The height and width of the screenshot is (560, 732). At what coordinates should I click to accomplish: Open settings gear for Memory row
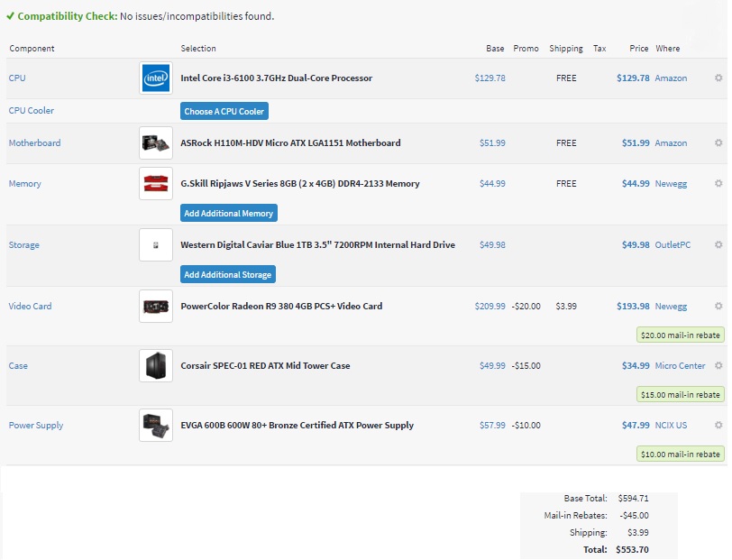tap(718, 184)
